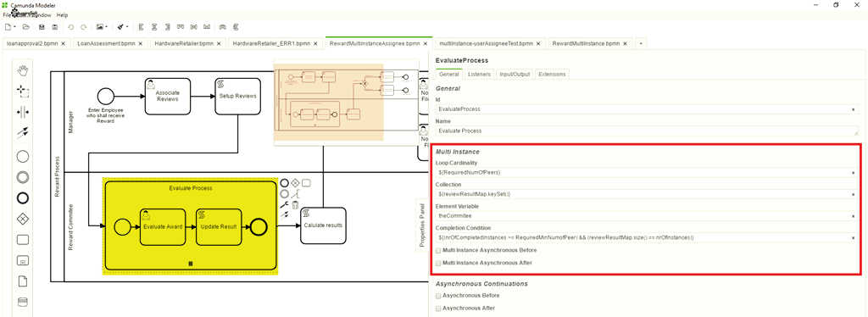Pick the global connect tool
868x317 pixels.
(23, 133)
